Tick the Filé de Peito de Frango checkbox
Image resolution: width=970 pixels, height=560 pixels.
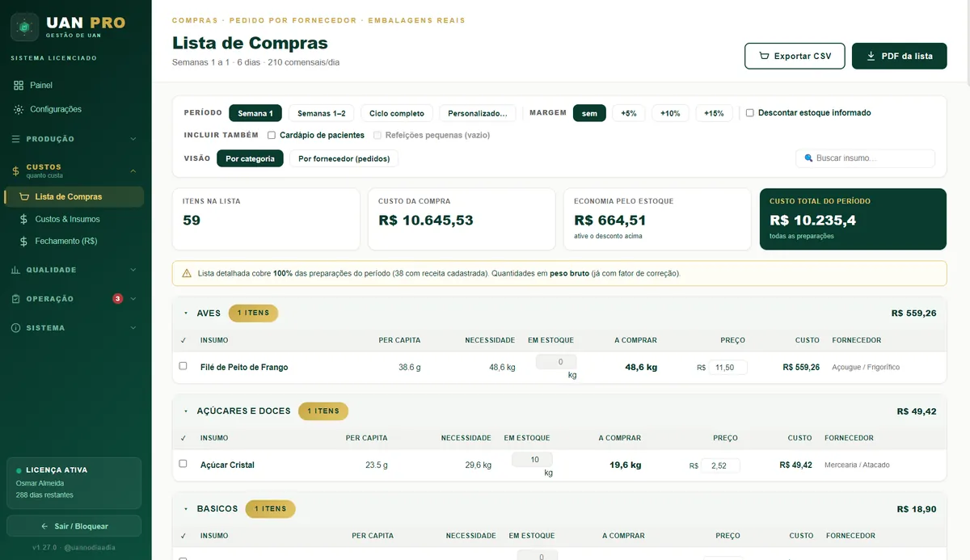(x=183, y=366)
